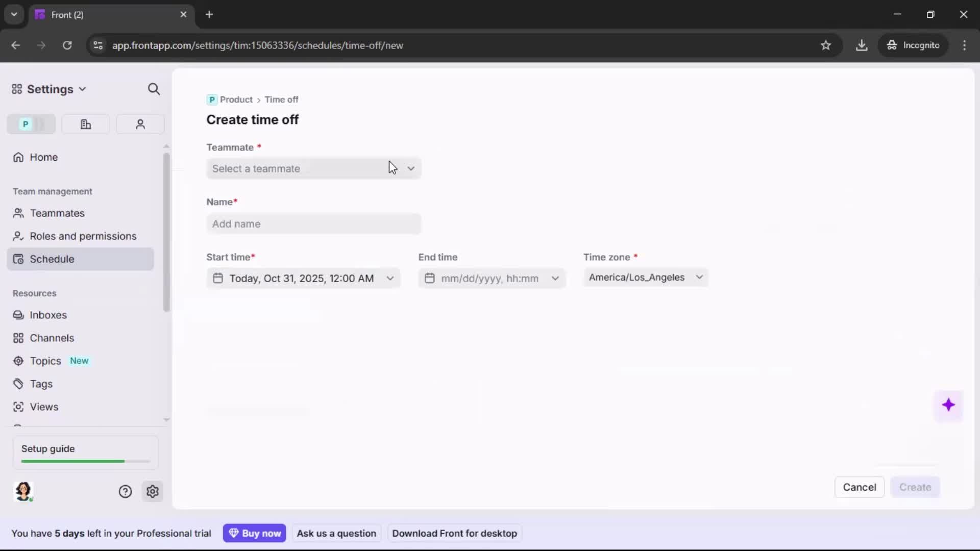The height and width of the screenshot is (551, 980).
Task: Open the Teammates section
Action: click(x=56, y=213)
